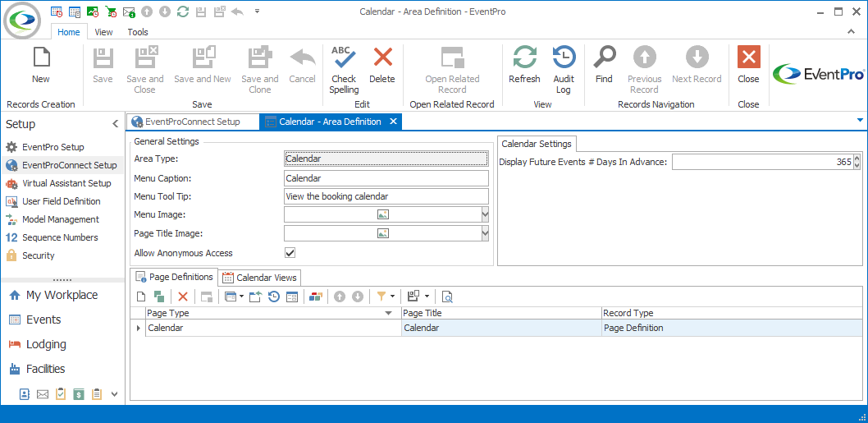Viewport: 868px width, 423px height.
Task: Click the green clone icon in Page Definitions toolbar
Action: [159, 297]
